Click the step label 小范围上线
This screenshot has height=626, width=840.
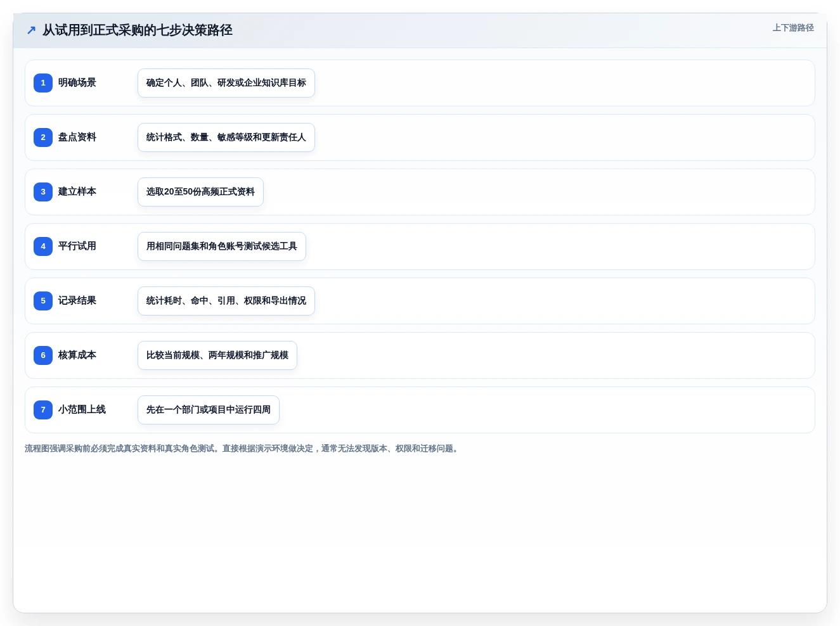click(82, 410)
